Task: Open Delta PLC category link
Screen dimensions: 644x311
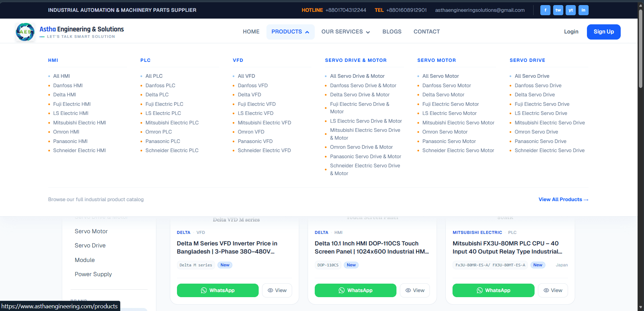Action: (x=157, y=95)
